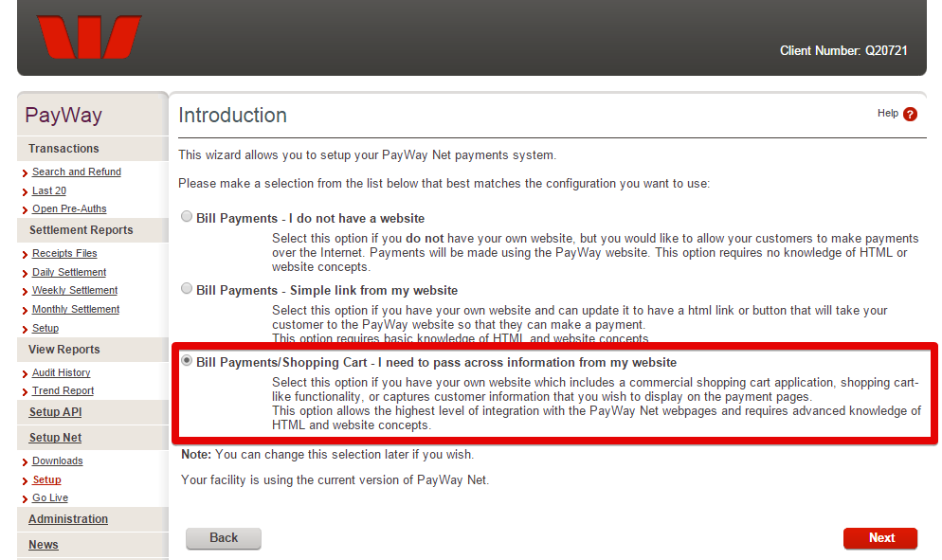Open the Open Pre-Auths link
942x560 pixels.
tap(69, 208)
